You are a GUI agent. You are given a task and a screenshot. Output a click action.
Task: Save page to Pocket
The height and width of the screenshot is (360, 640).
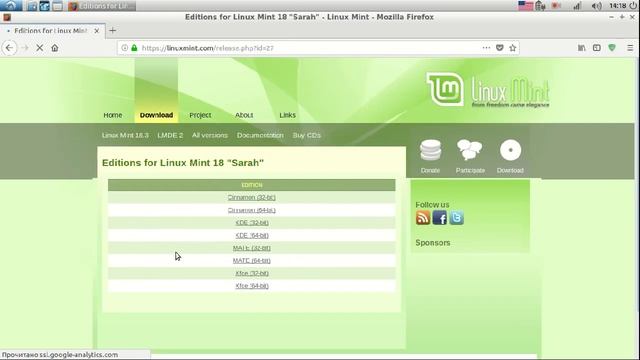[500, 48]
